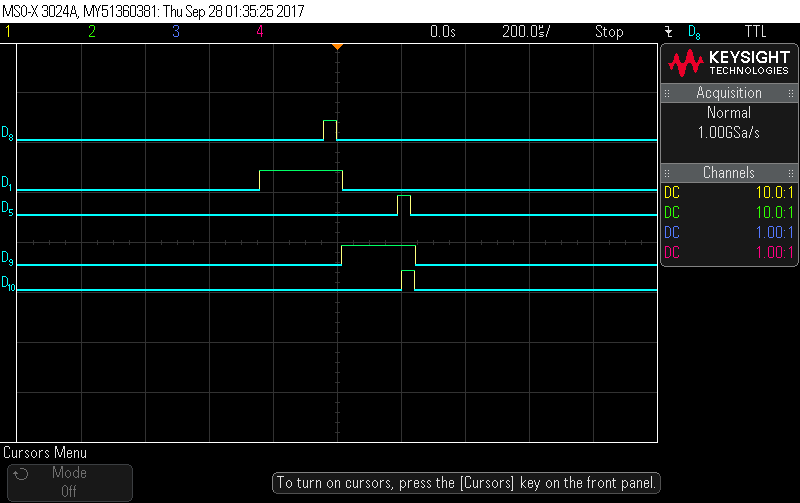The width and height of the screenshot is (800, 503).
Task: Click the 0.0s delay readout
Action: click(442, 32)
